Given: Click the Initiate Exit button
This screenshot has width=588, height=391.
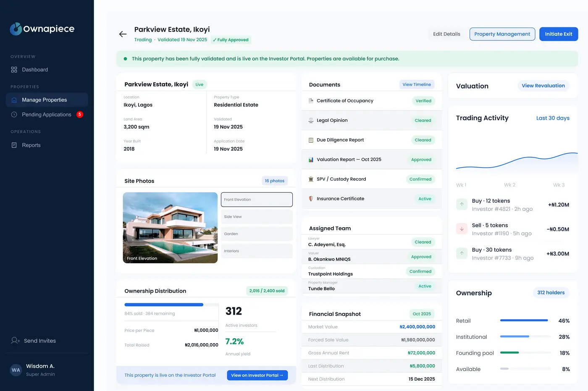Looking at the screenshot, I should pos(559,34).
